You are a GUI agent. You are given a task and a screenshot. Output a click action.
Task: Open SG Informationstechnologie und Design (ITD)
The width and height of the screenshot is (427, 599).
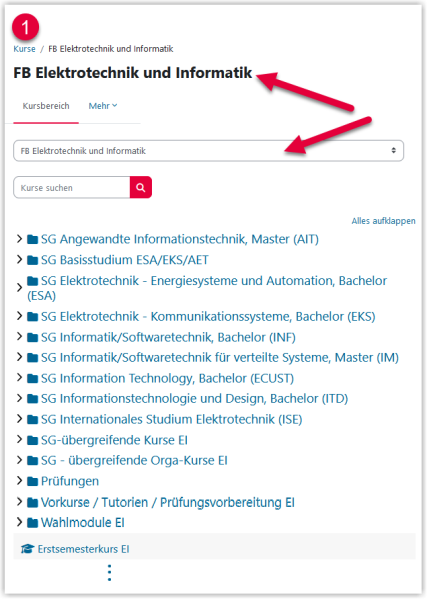pyautogui.click(x=194, y=398)
